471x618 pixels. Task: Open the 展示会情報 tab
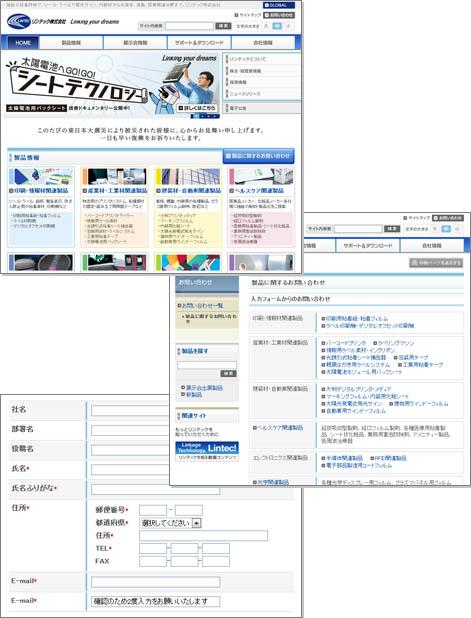(x=135, y=43)
